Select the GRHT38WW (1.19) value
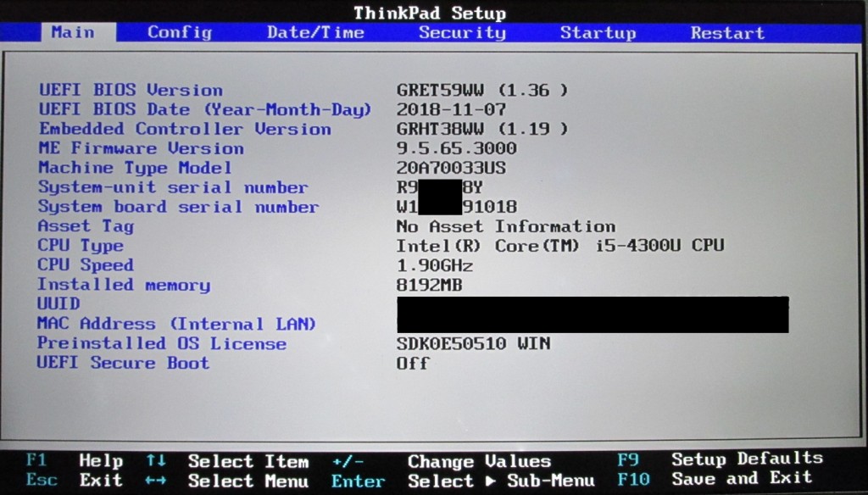The width and height of the screenshot is (868, 495). (482, 129)
